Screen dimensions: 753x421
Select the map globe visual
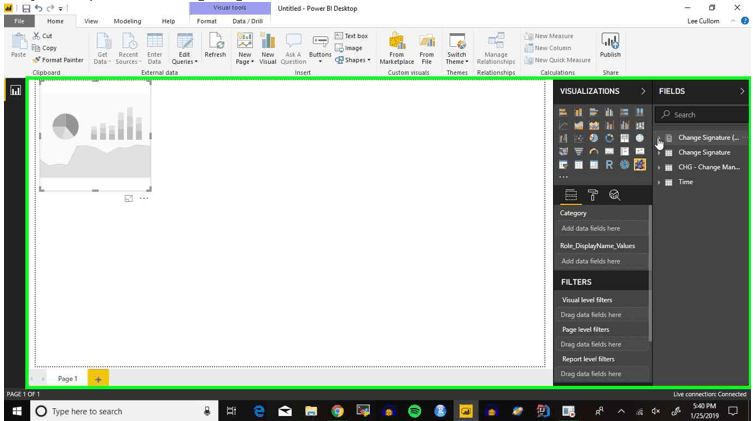[640, 138]
